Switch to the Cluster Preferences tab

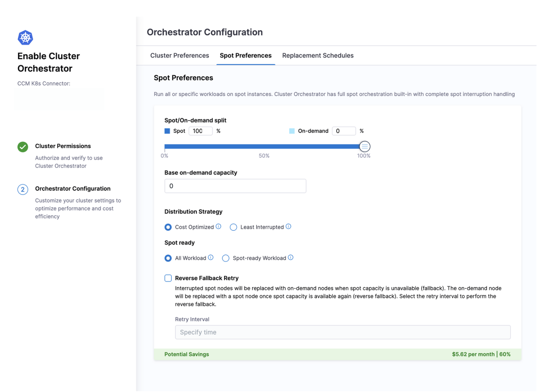click(180, 56)
